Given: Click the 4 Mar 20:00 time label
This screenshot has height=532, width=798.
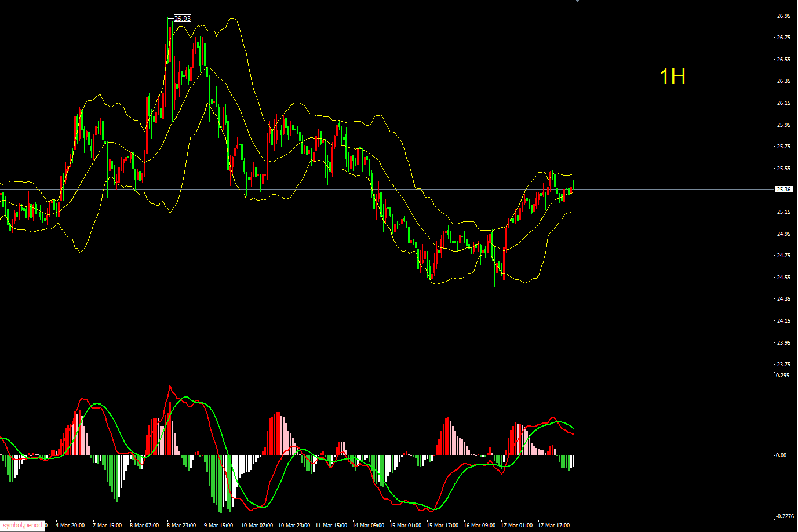Looking at the screenshot, I should point(70,526).
